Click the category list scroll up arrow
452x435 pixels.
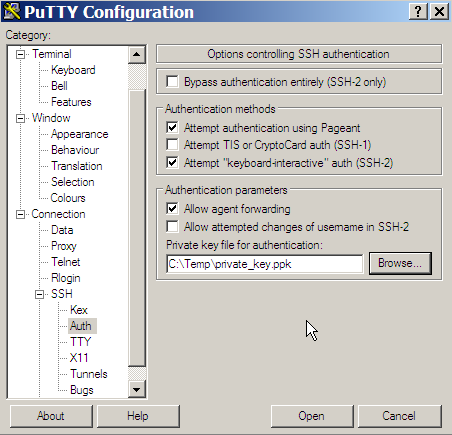click(x=137, y=54)
